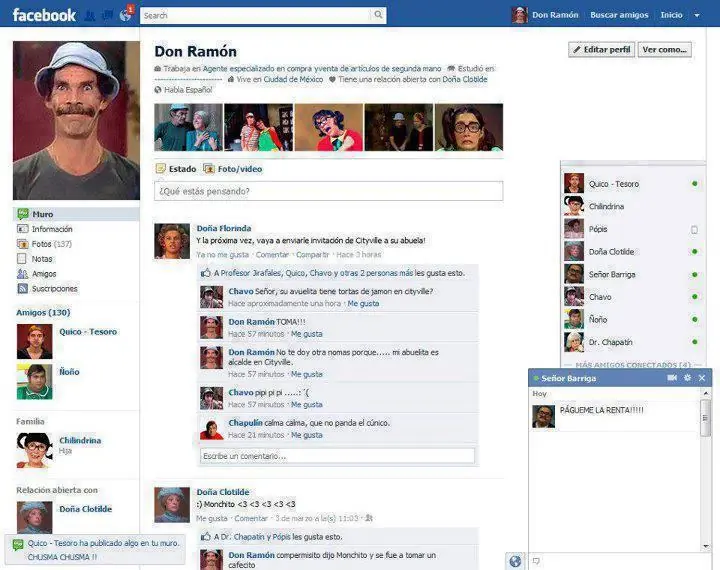This screenshot has width=720, height=570.
Task: Click Buscar amigos link
Action: (619, 15)
